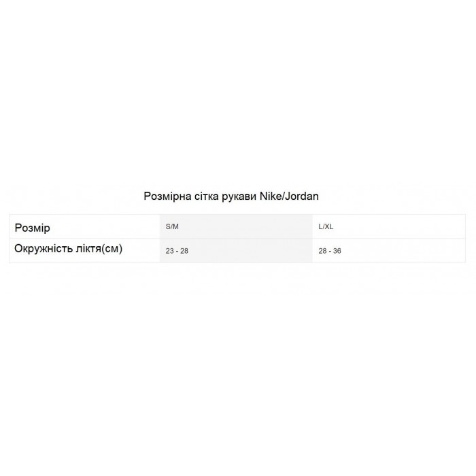476x476 pixels.
Task: Click the letter 'S' in S/M header
Action: click(x=167, y=226)
